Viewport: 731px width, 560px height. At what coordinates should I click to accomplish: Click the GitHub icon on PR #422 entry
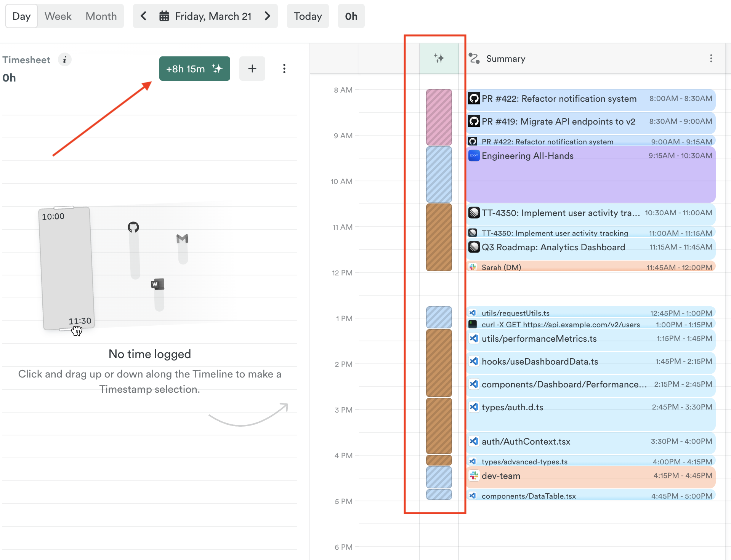pos(474,98)
